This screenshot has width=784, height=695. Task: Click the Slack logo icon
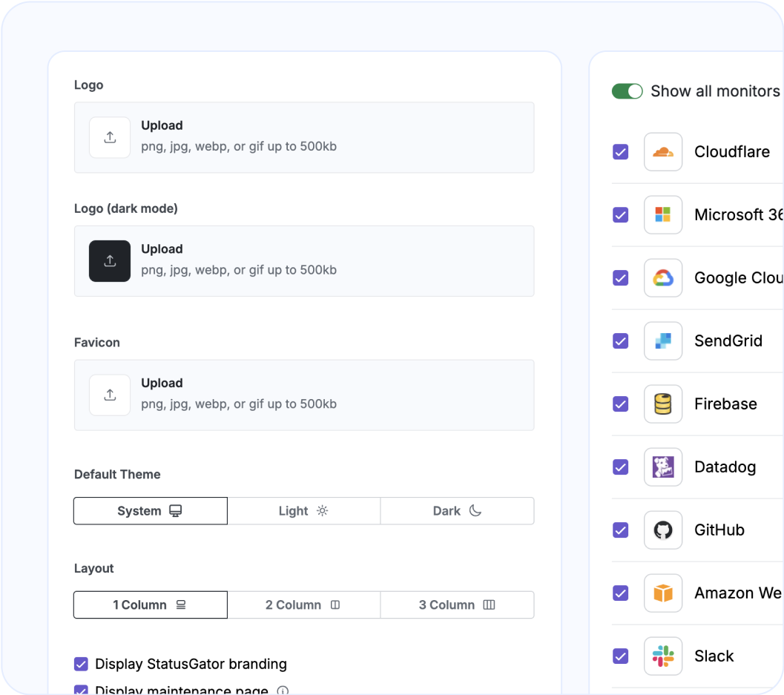(x=662, y=656)
